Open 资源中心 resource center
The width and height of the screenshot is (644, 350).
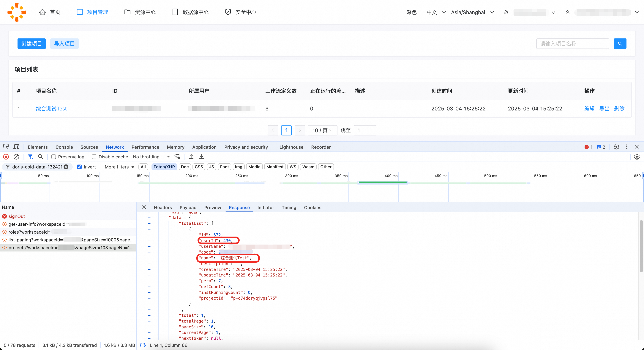140,12
